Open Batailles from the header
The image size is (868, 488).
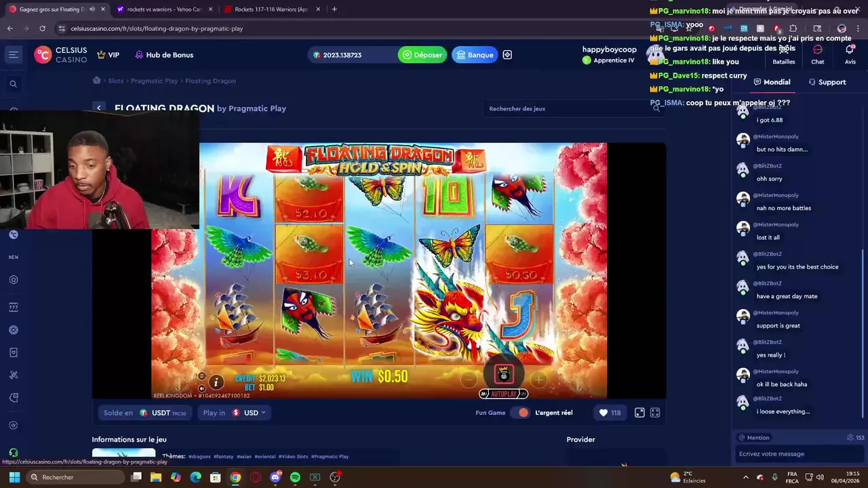click(x=784, y=55)
